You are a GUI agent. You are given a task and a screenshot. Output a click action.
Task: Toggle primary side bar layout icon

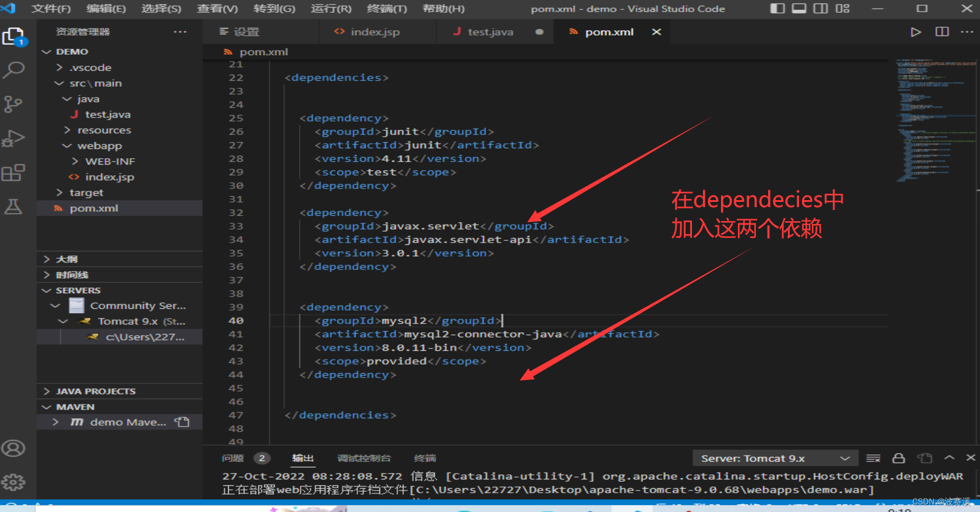pos(777,8)
